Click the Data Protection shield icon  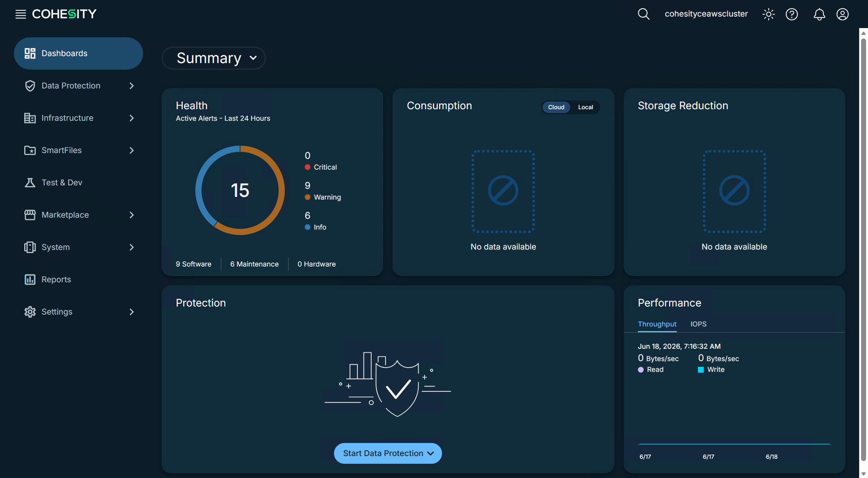30,86
